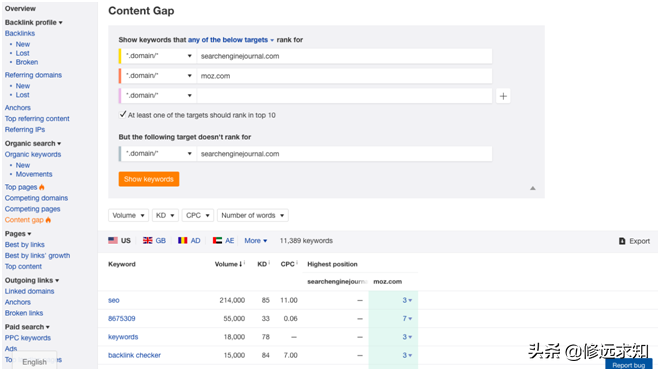
Task: Open the Volume filter dropdown
Action: (128, 215)
